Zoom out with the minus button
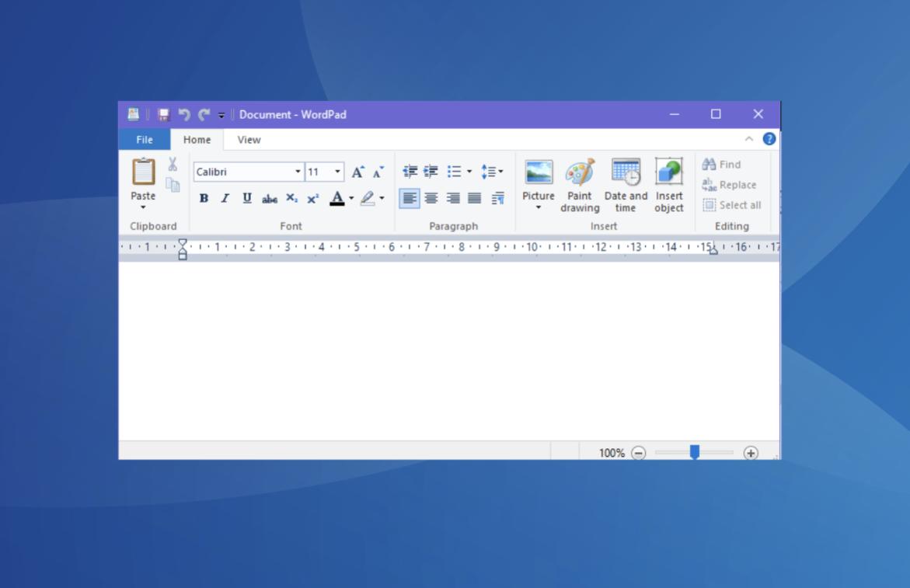 (638, 453)
